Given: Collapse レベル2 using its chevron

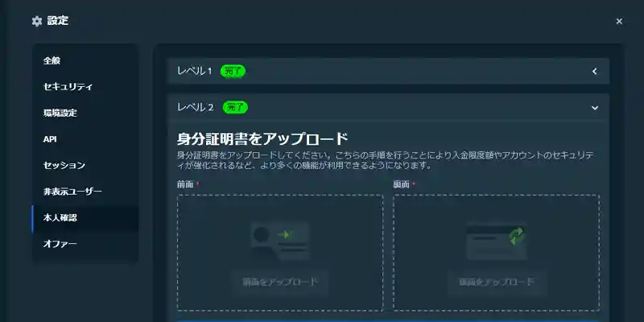Looking at the screenshot, I should coord(595,107).
